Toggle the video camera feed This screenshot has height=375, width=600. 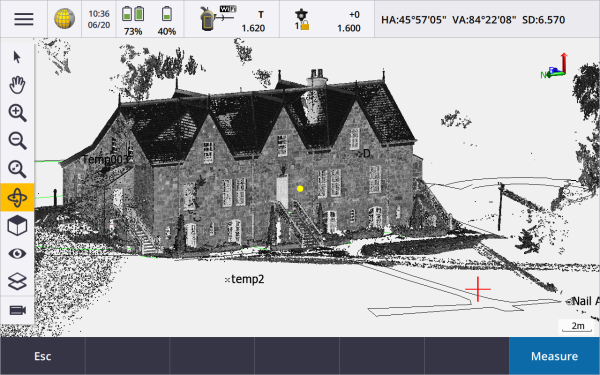point(18,310)
